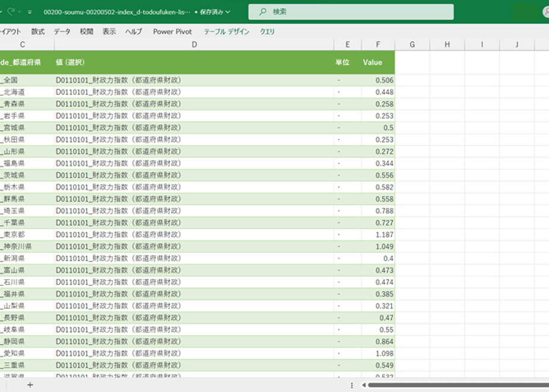
Task: Click the _愛知県 cell
Action: 27,353
